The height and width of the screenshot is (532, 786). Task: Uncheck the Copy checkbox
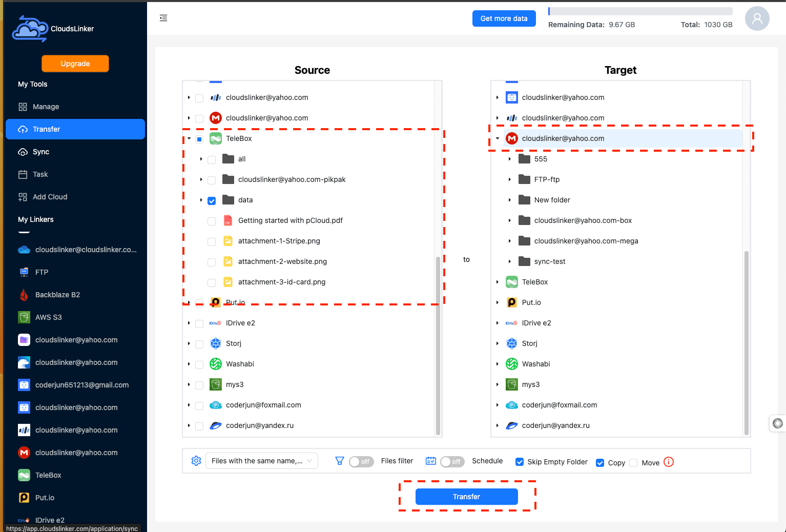(600, 462)
